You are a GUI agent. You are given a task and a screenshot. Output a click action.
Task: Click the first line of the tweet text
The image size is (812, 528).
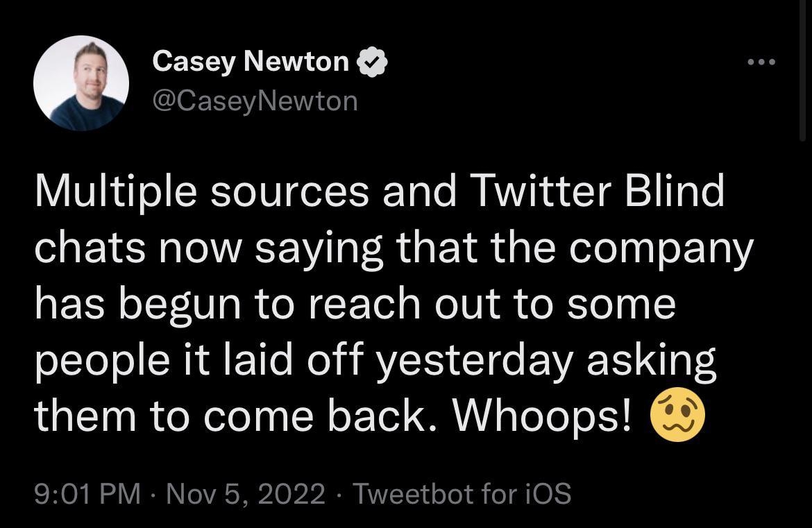(380, 191)
